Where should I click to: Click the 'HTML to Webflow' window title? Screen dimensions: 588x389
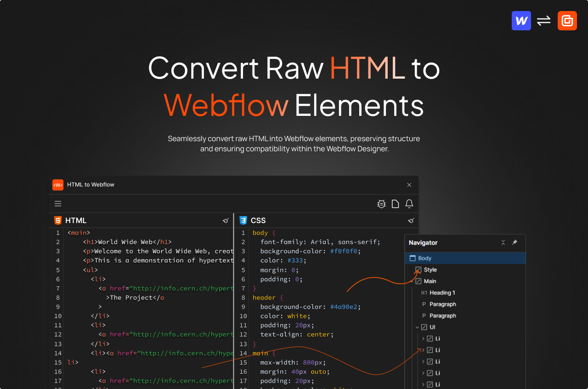pos(90,185)
